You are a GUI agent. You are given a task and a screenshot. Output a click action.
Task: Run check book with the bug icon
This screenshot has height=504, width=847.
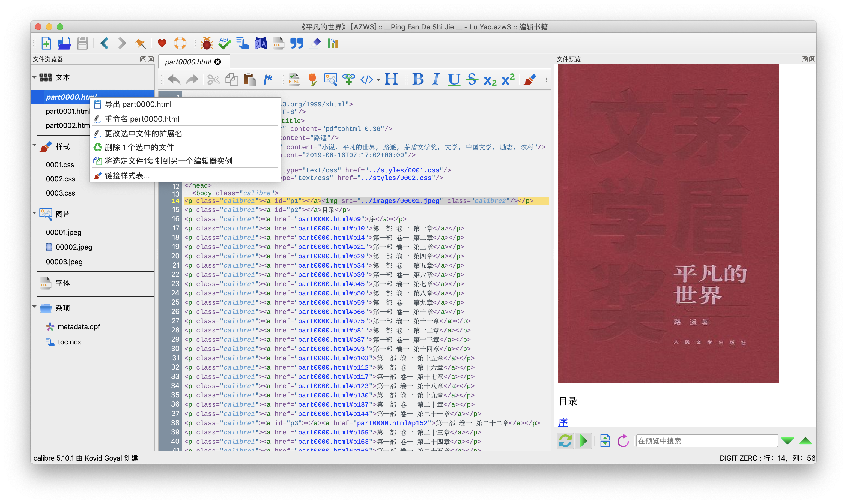[207, 43]
